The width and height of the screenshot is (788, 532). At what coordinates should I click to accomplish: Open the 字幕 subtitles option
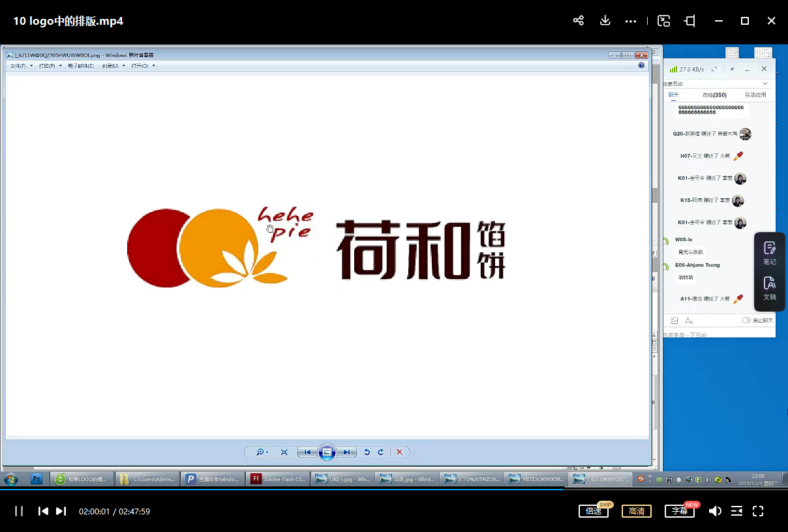[x=680, y=511]
